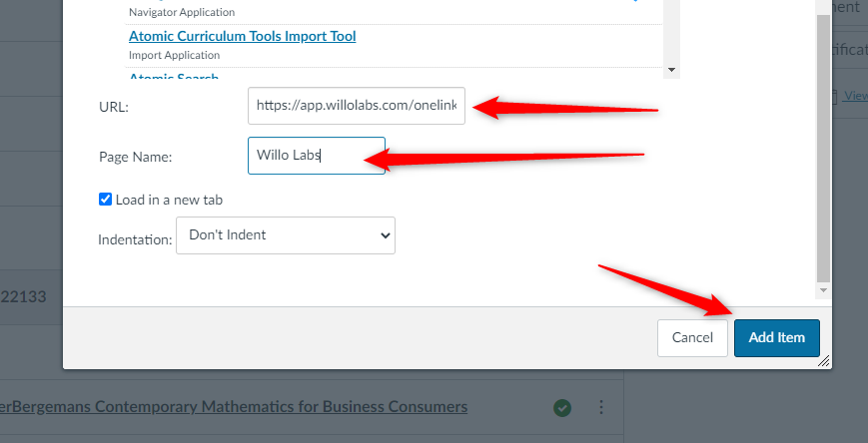Click the 22133 module item text

(x=23, y=297)
